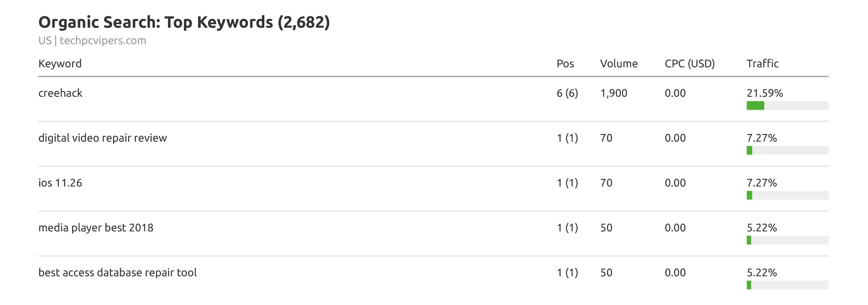Screen dimensions: 868x305
Task: Select the CPC (USD) column header
Action: point(689,64)
